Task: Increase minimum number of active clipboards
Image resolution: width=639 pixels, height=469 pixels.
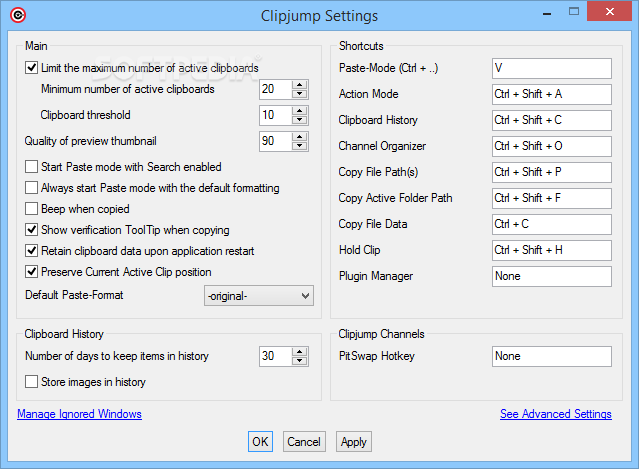Action: point(299,84)
